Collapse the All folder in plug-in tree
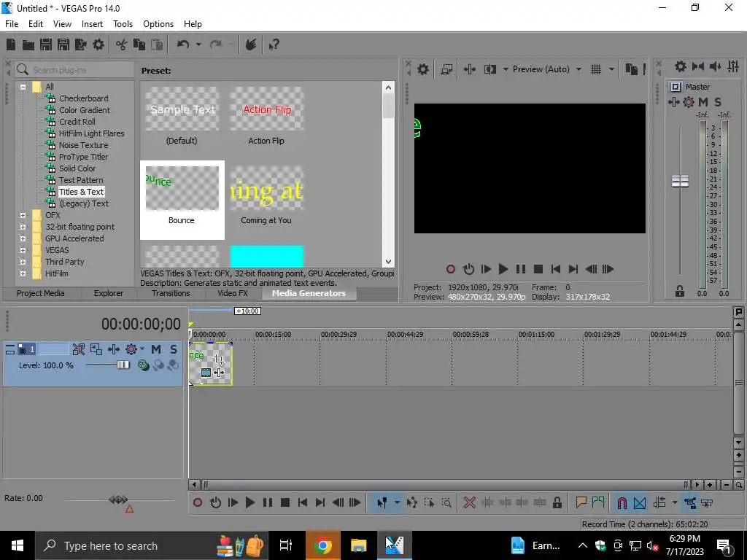Viewport: 747px width, 560px height. point(23,87)
